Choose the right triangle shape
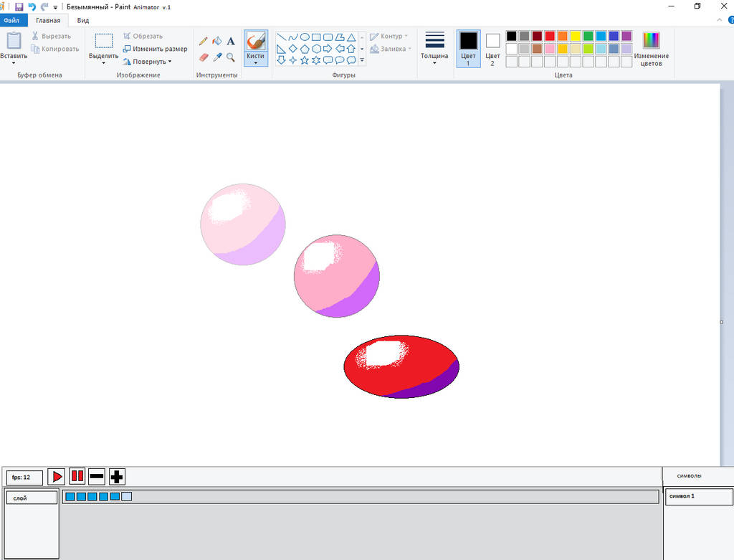734x560 pixels. (281, 49)
